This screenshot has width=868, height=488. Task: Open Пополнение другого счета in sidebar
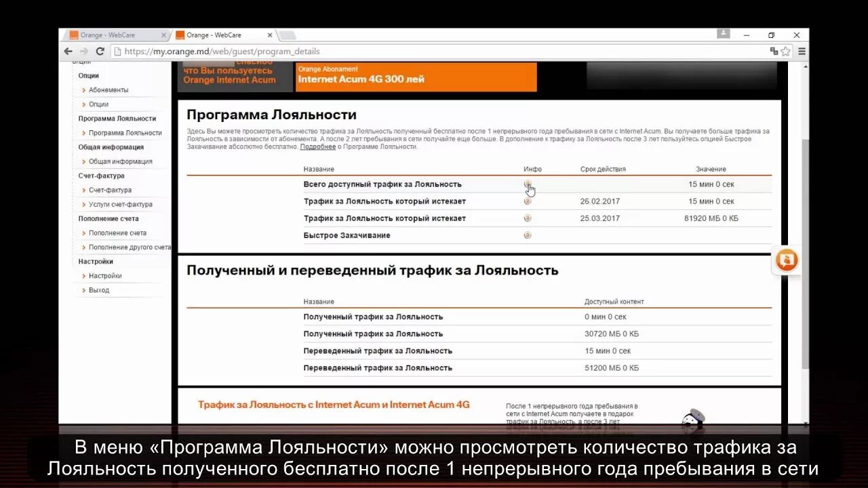(130, 247)
